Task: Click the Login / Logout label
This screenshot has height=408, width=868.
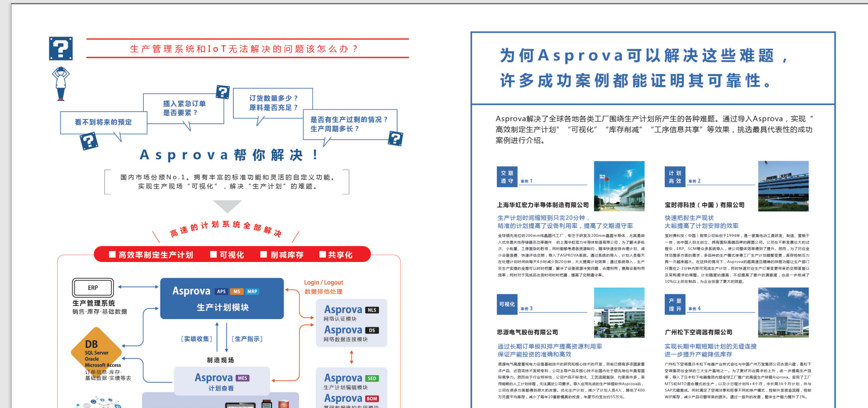Action: [324, 282]
